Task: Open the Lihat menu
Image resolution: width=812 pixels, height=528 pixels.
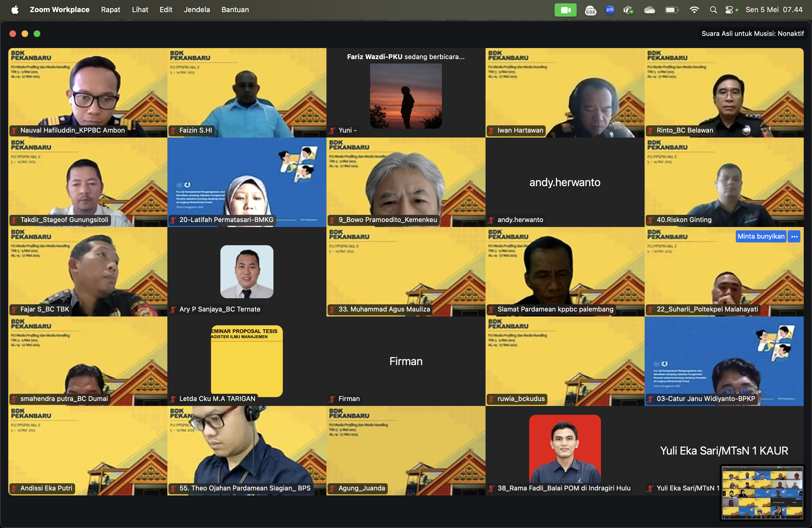Action: pyautogui.click(x=140, y=10)
